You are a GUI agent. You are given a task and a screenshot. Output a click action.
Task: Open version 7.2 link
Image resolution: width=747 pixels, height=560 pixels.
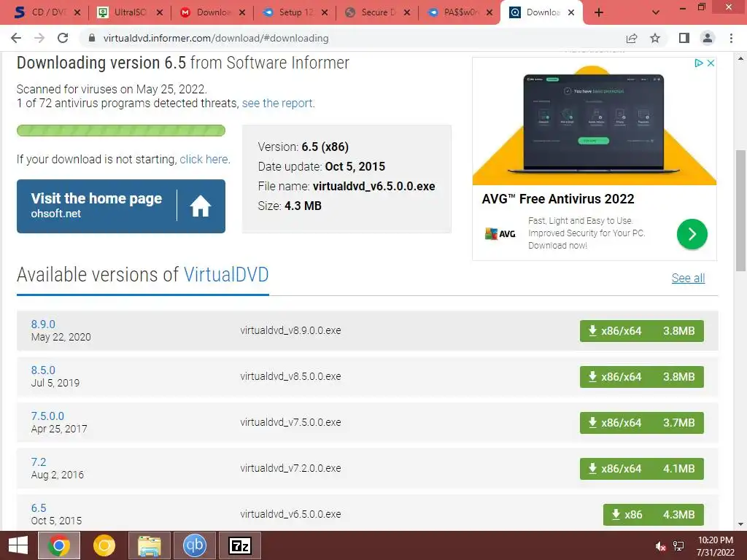tap(39, 462)
